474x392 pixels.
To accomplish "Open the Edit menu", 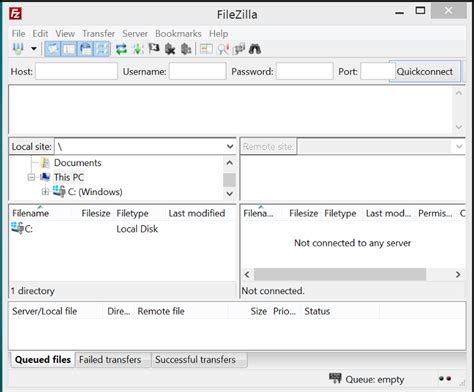I will [40, 34].
